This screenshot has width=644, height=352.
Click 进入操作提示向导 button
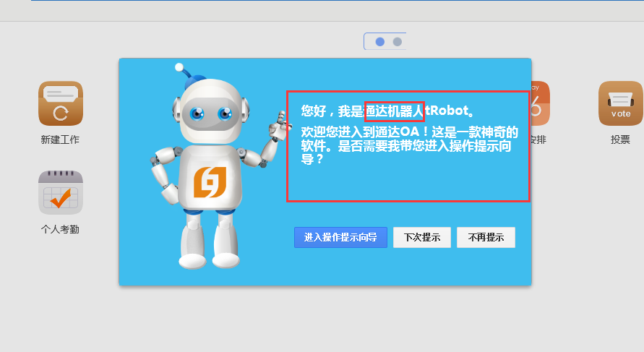pos(340,237)
